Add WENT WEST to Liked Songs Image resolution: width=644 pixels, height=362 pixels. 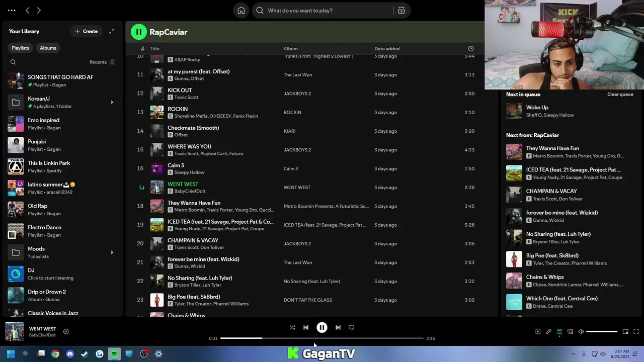(66, 331)
